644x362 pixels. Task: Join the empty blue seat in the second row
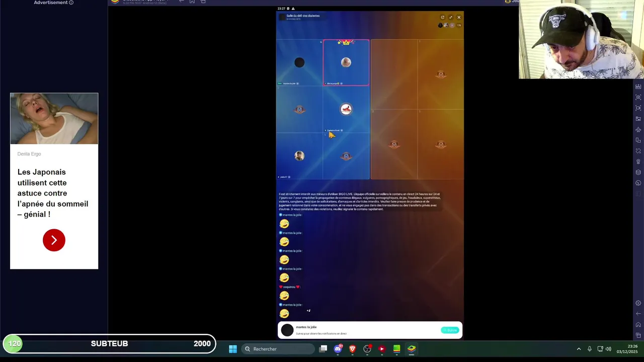pos(299,109)
